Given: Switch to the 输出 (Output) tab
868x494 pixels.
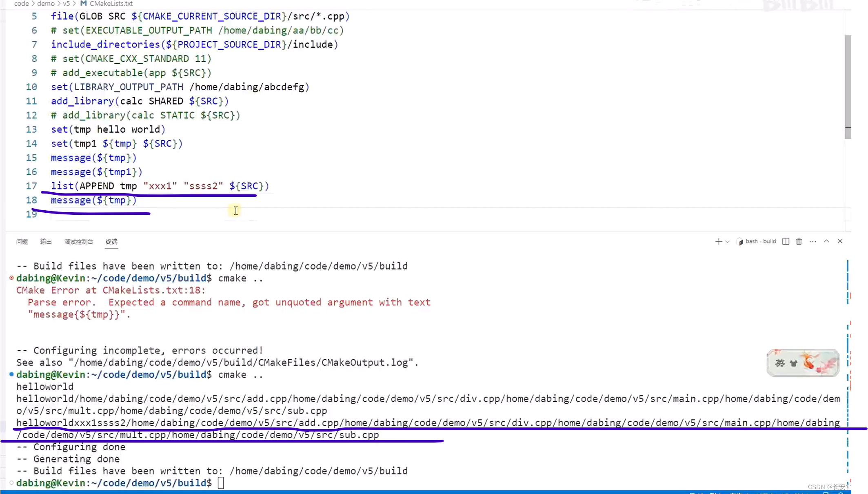Looking at the screenshot, I should coord(46,242).
